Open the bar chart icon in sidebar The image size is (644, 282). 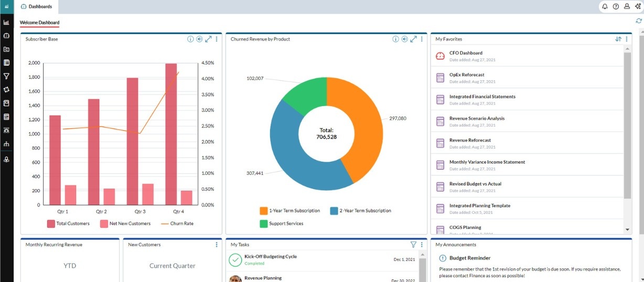(6, 23)
